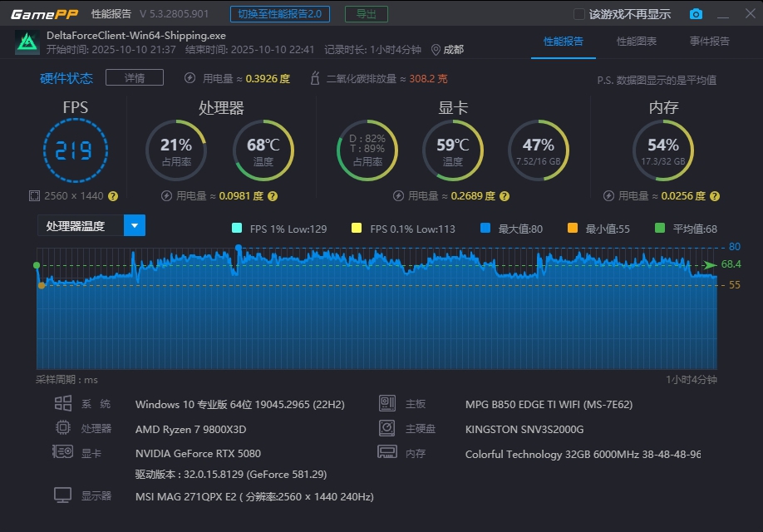Viewport: 763px width, 532px height.
Task: Click the resolution frame icon beside 2560 x 1440
Action: point(34,196)
